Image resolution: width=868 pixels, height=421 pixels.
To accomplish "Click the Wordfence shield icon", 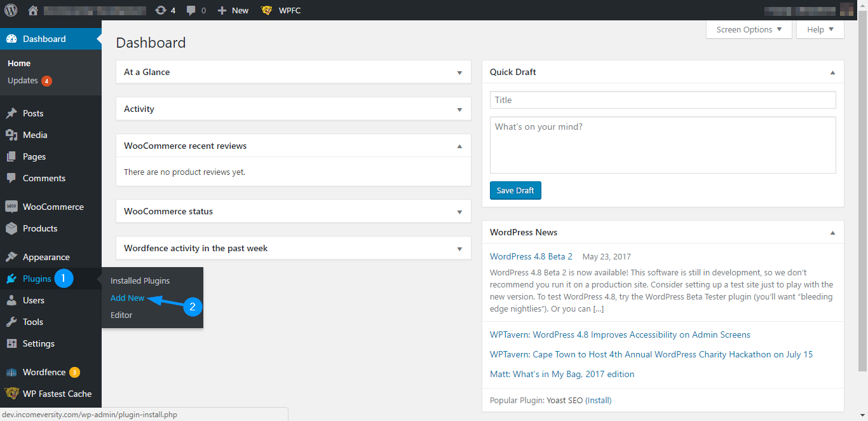I will tap(11, 372).
